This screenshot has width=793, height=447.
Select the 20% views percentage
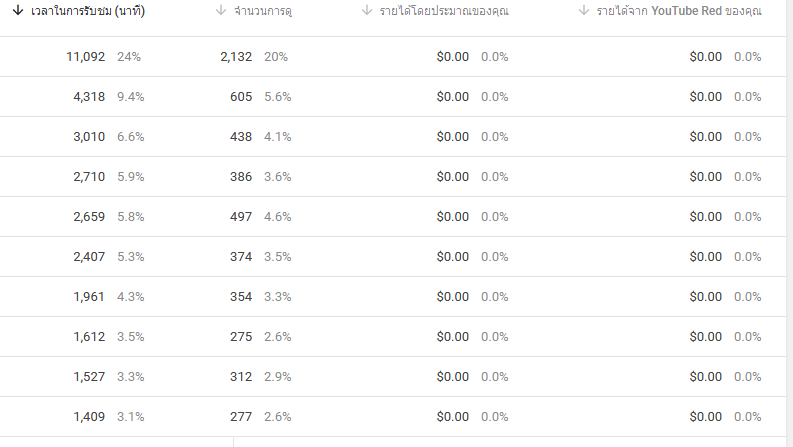click(x=276, y=57)
